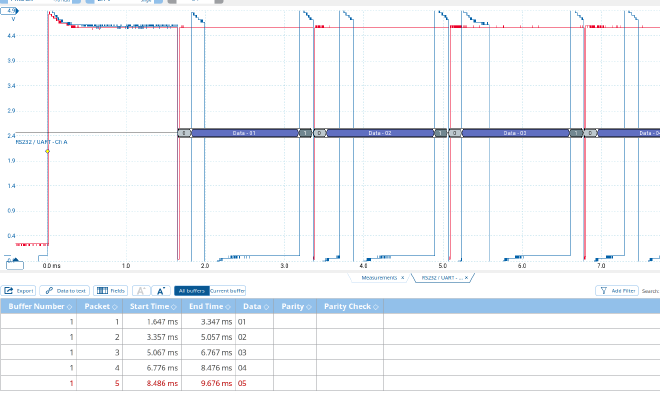Image resolution: width=660 pixels, height=395 pixels.
Task: Open Data to text link option
Action: [65, 291]
